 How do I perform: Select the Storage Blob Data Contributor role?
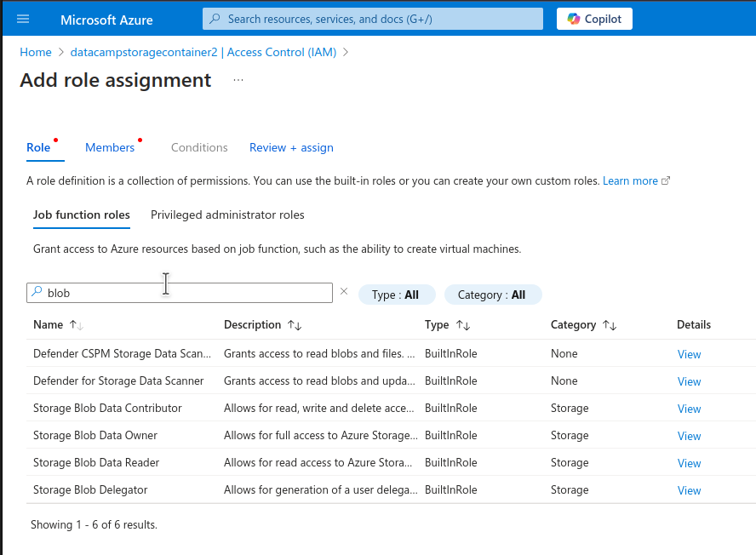pos(107,408)
